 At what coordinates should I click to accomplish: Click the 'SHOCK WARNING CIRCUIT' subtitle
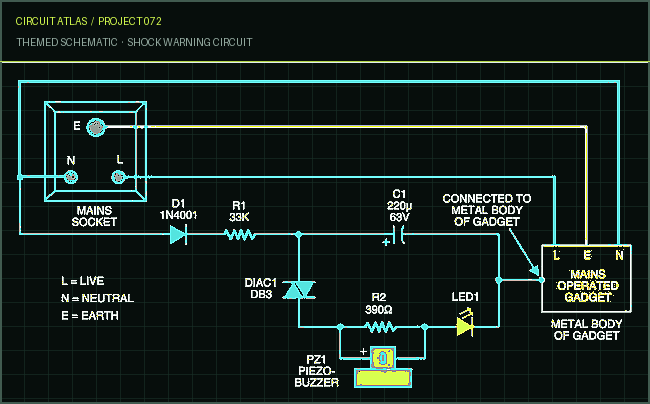pos(190,42)
